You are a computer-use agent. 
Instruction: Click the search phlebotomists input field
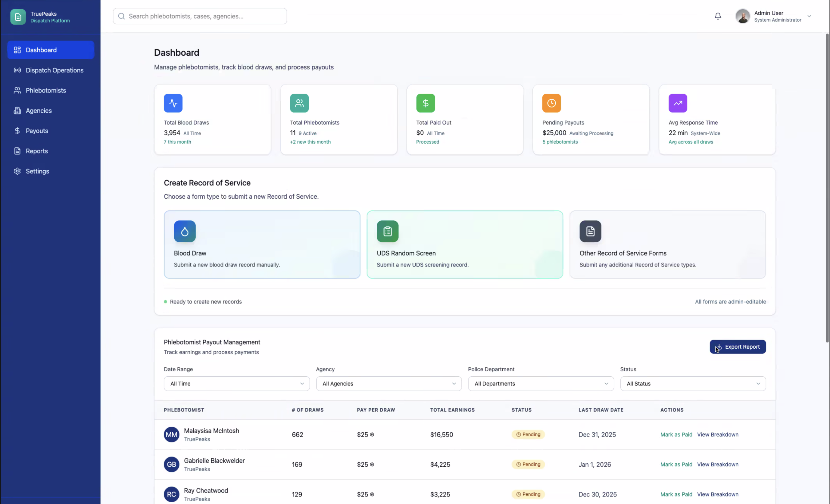coord(200,16)
